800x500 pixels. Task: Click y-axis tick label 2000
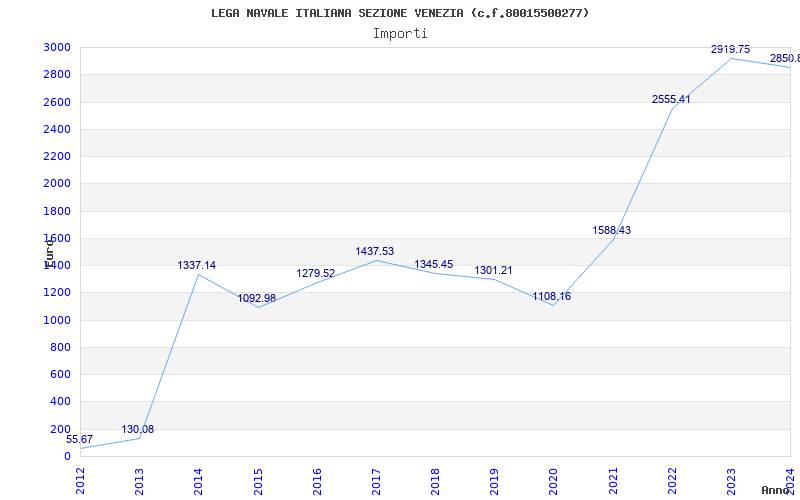pos(57,184)
